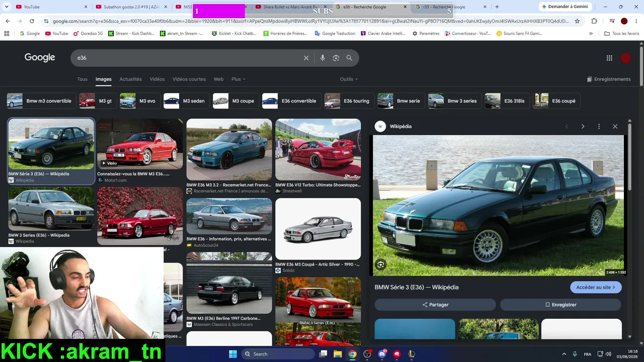The height and width of the screenshot is (362, 644).
Task: Open League of Legends from the taskbar
Action: [412, 354]
